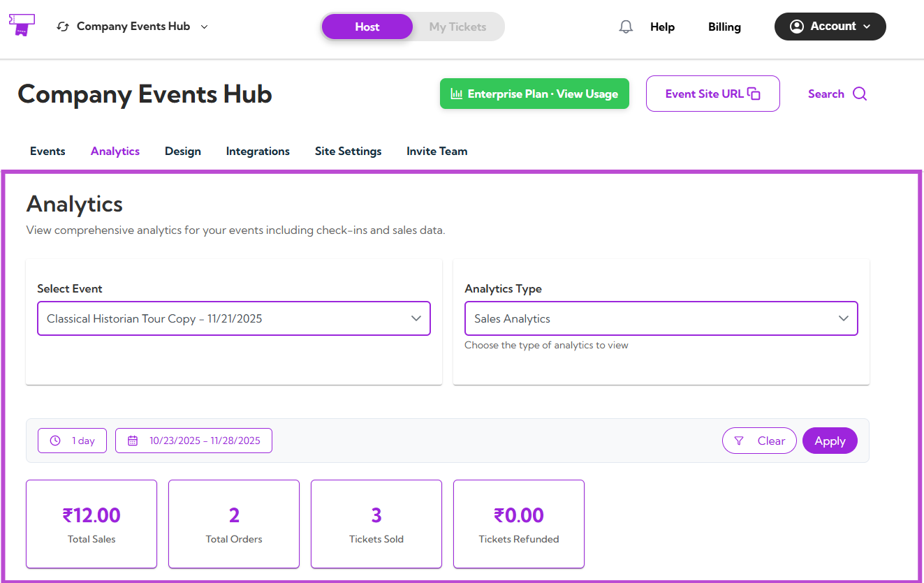Open search using the magnifier icon
This screenshot has width=924, height=583.
click(x=860, y=94)
